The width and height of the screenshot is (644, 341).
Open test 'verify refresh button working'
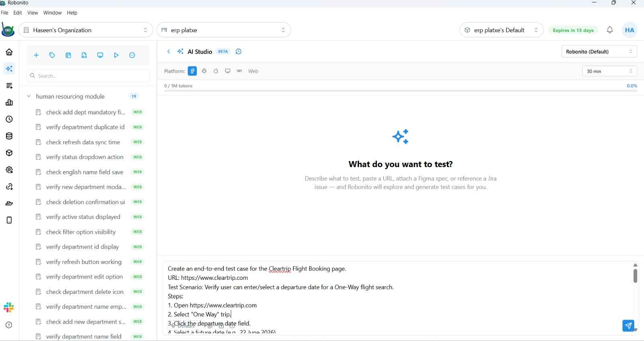pos(84,262)
